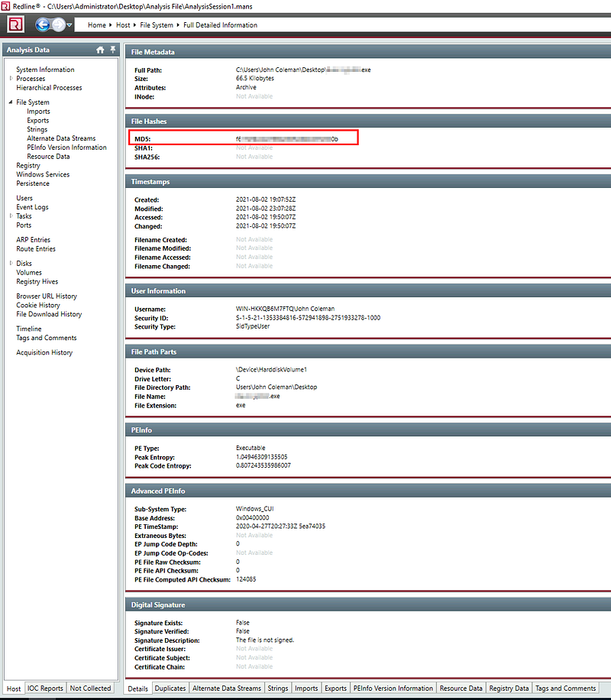Open the Resource Data bottom tab
Viewport: 611px width, 700px height.
461,688
